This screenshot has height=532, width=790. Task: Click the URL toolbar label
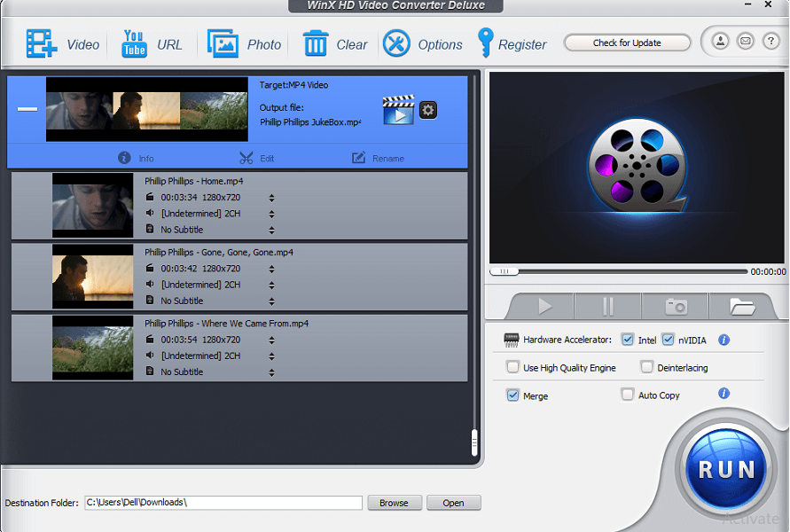tap(169, 45)
